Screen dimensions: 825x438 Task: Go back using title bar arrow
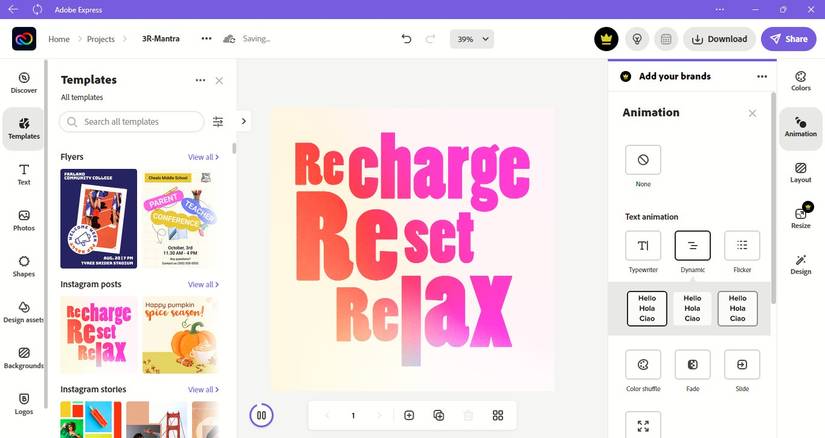[x=13, y=9]
